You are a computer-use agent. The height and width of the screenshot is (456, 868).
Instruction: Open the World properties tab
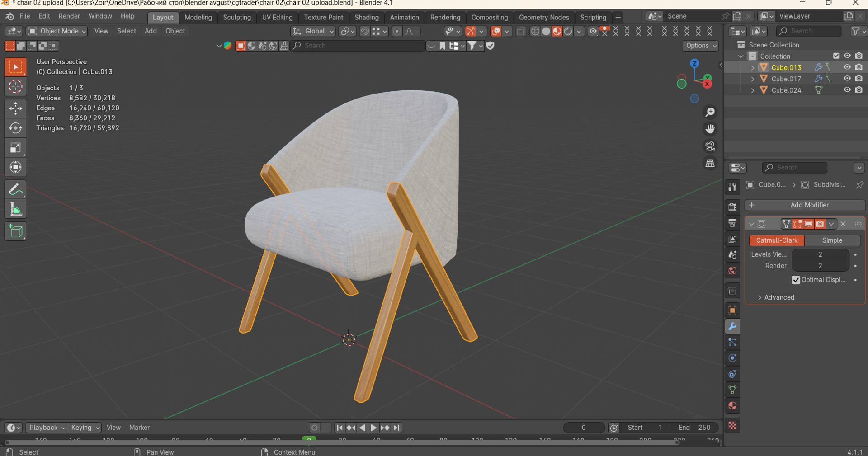732,270
